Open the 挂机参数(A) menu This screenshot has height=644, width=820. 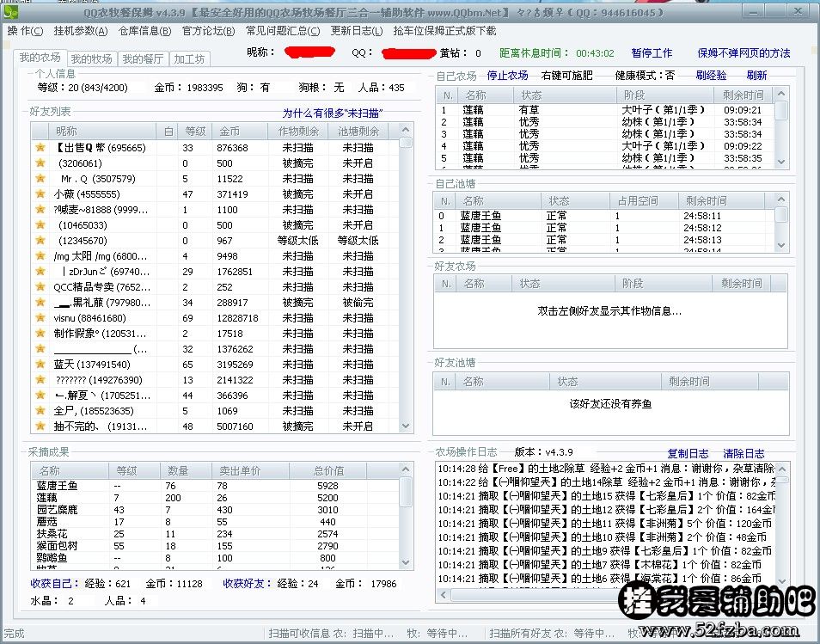81,31
